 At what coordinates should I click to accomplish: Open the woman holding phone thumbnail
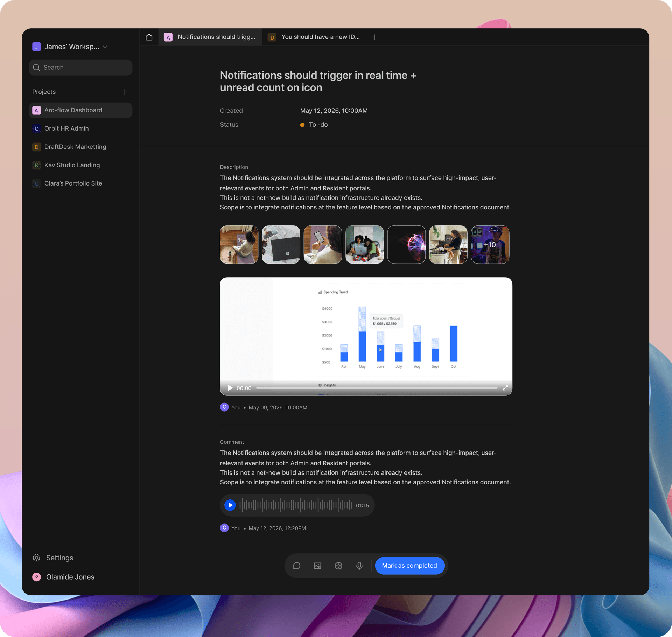click(323, 245)
